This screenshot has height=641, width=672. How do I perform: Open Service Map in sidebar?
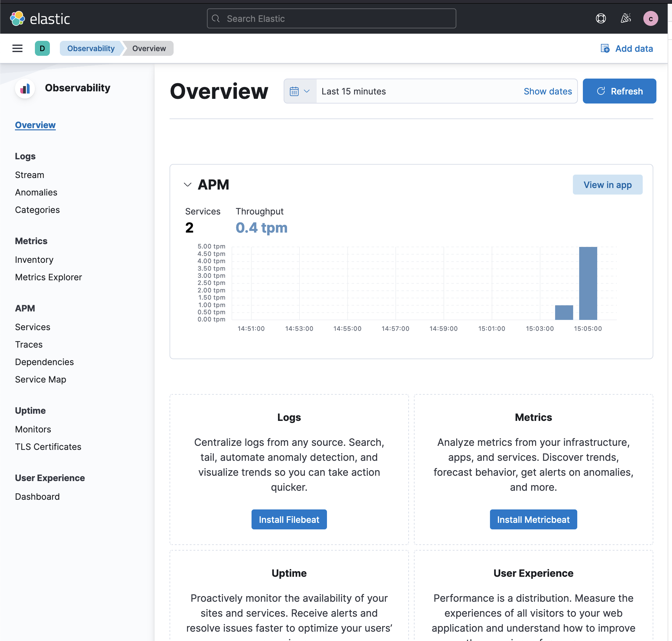[x=41, y=379]
